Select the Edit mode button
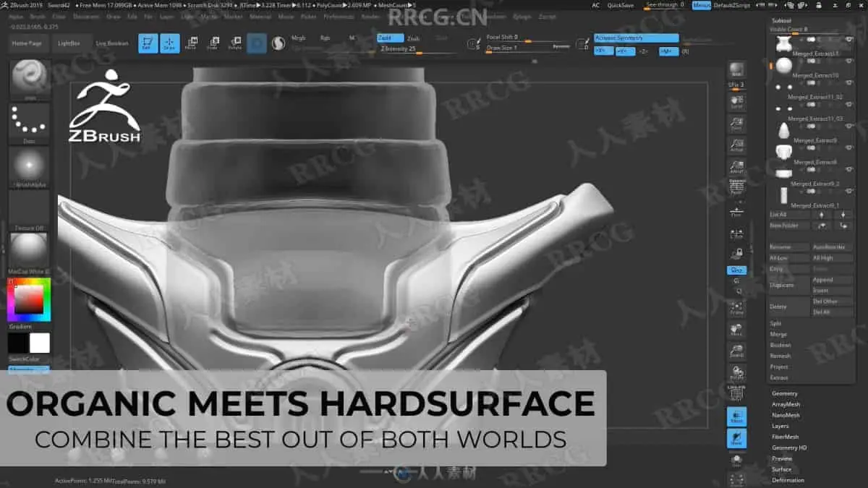The width and height of the screenshot is (868, 488). click(x=148, y=43)
